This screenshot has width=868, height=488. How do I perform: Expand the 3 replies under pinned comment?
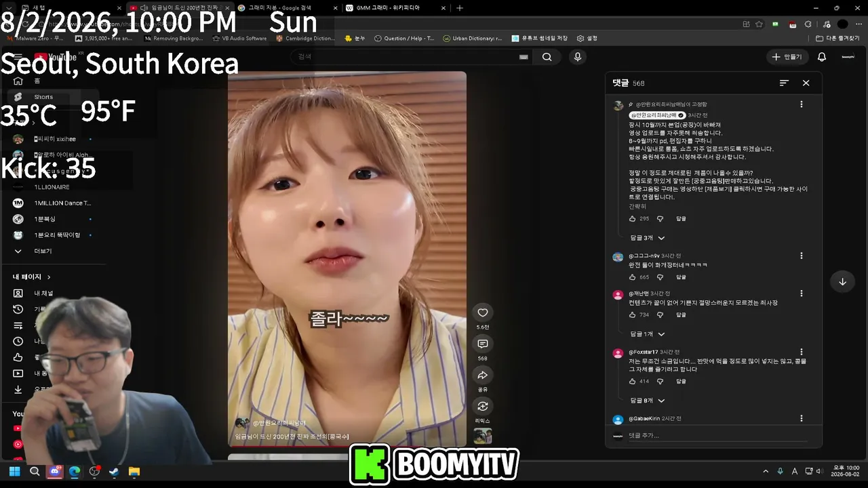pyautogui.click(x=648, y=238)
